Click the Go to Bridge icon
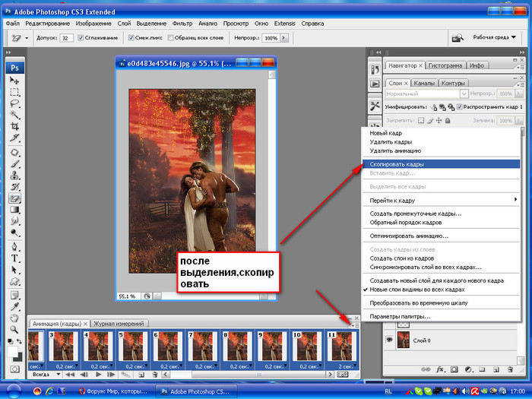This screenshot has width=532, height=399. point(458,38)
